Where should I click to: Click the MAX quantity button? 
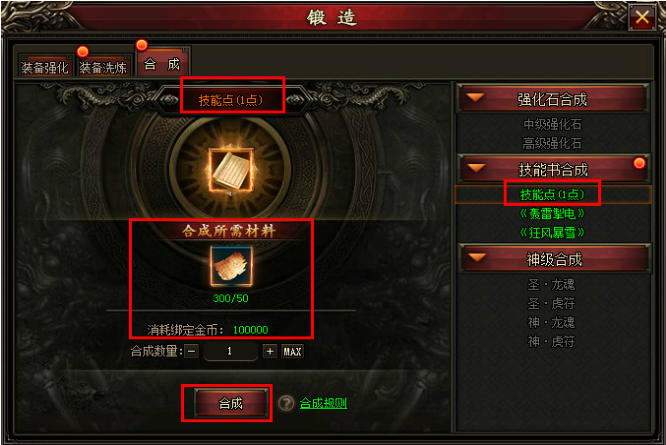pos(292,351)
